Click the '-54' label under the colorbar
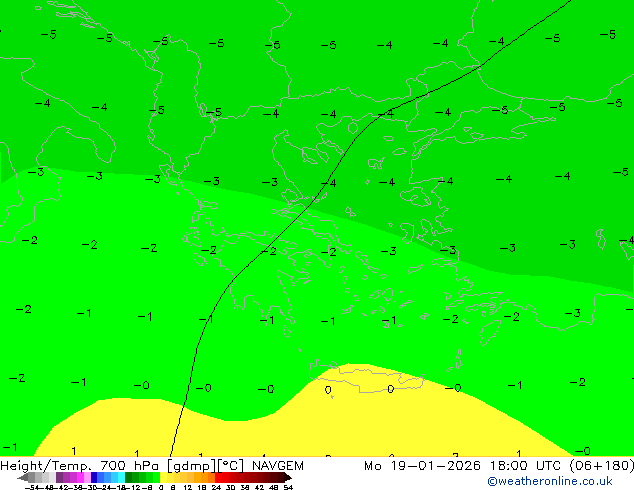Image resolution: width=634 pixels, height=490 pixels. (32, 488)
